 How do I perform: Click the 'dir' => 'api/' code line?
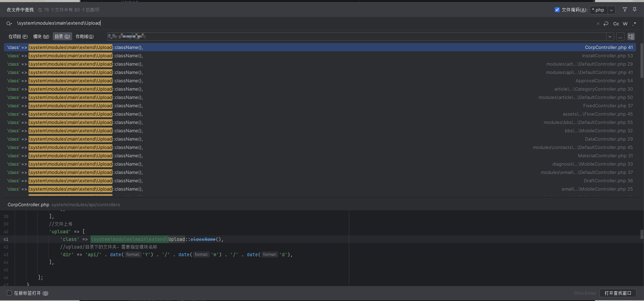pos(176,255)
